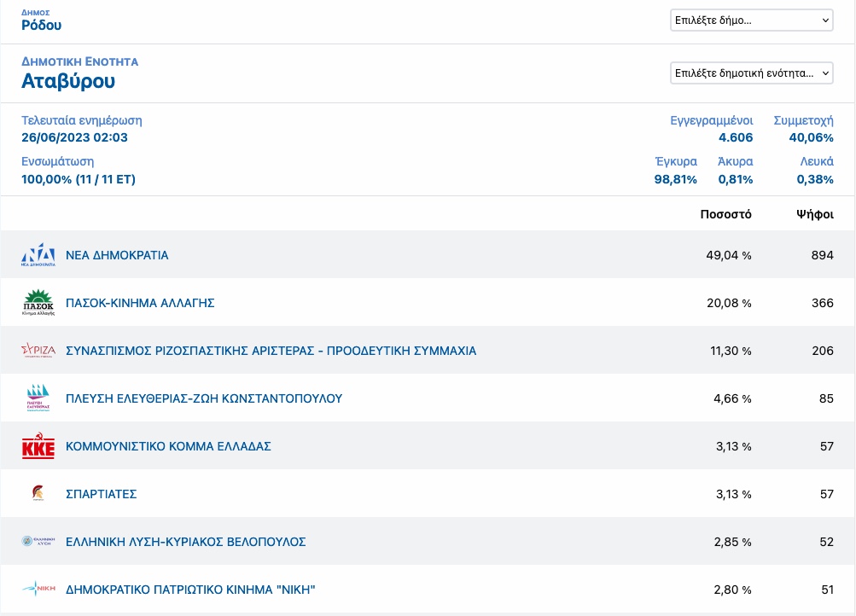Click the 894 votes cell
856x616 pixels.
click(x=822, y=255)
